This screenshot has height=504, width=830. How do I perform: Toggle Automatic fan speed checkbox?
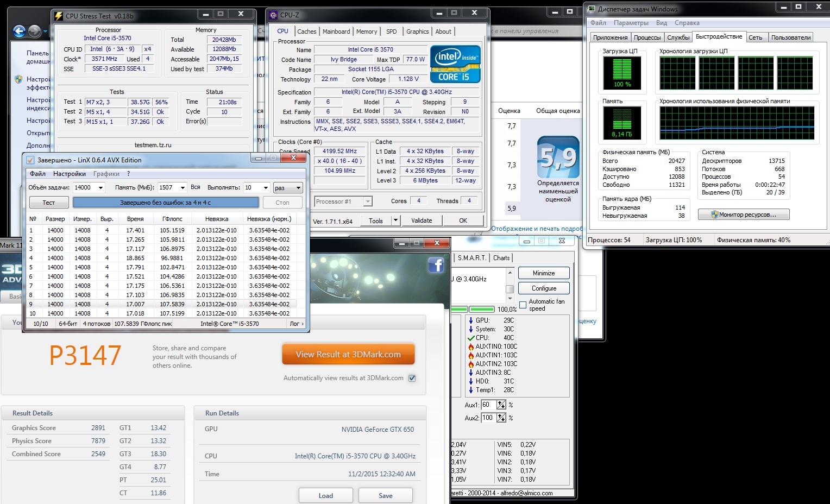pyautogui.click(x=523, y=305)
